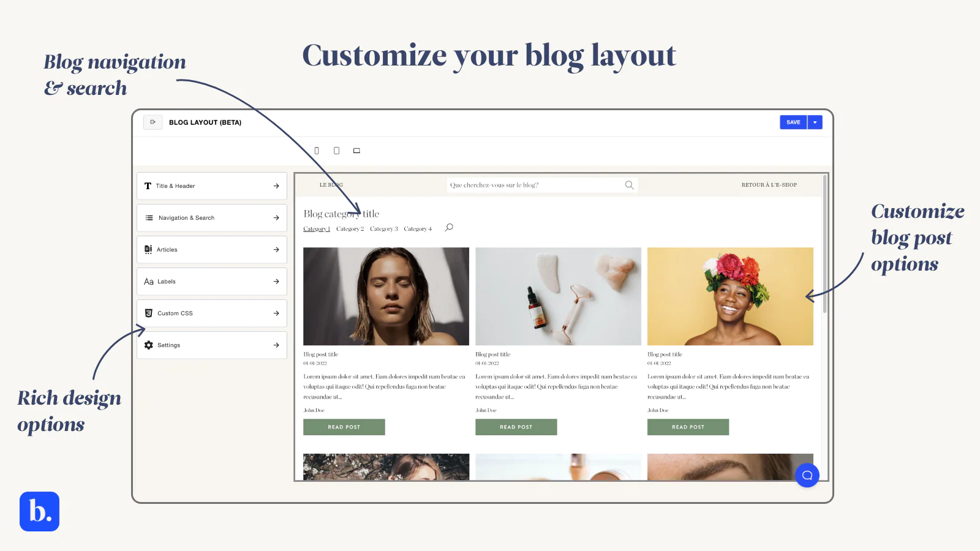Expand the Navigation & Search section

click(x=212, y=218)
